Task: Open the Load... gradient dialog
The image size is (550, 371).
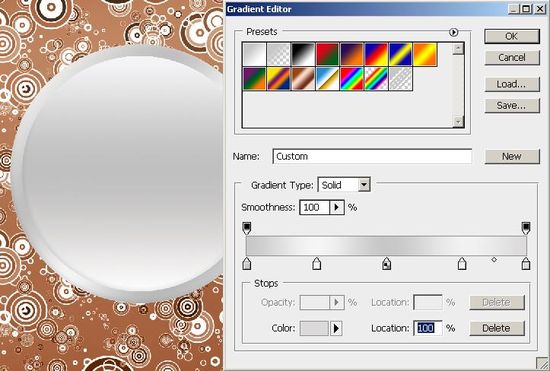Action: coord(512,84)
